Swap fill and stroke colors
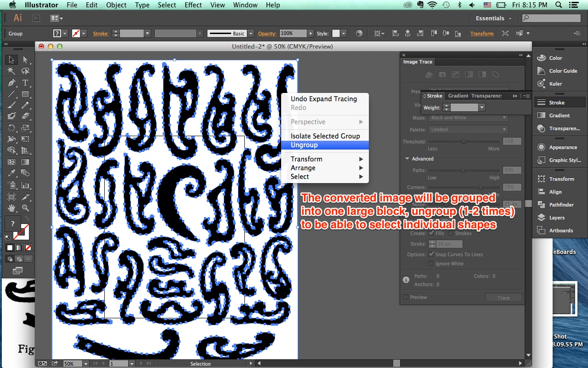 [27, 218]
